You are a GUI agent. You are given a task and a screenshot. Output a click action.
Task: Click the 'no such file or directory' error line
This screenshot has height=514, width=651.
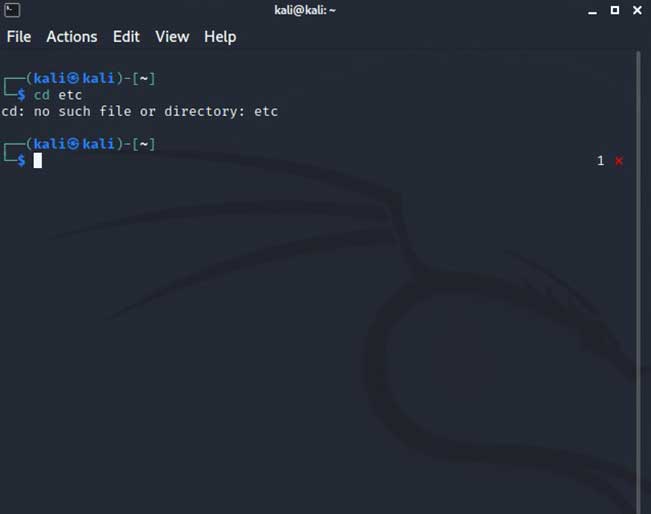click(140, 111)
